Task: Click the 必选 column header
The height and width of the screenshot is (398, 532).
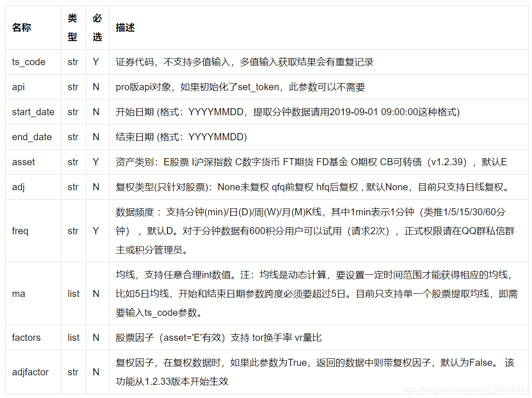Action: 97,27
